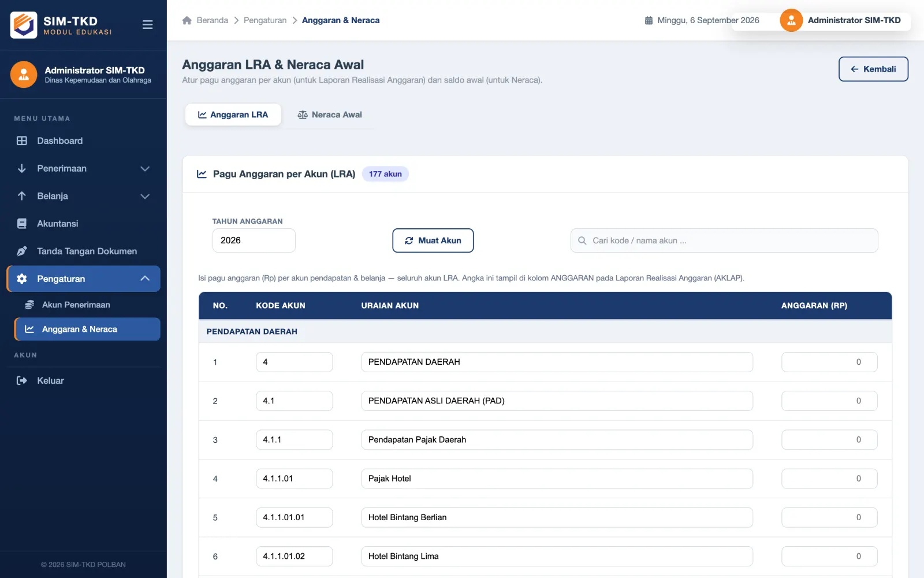This screenshot has width=924, height=578.
Task: Click the 177 akun badge
Action: 385,174
